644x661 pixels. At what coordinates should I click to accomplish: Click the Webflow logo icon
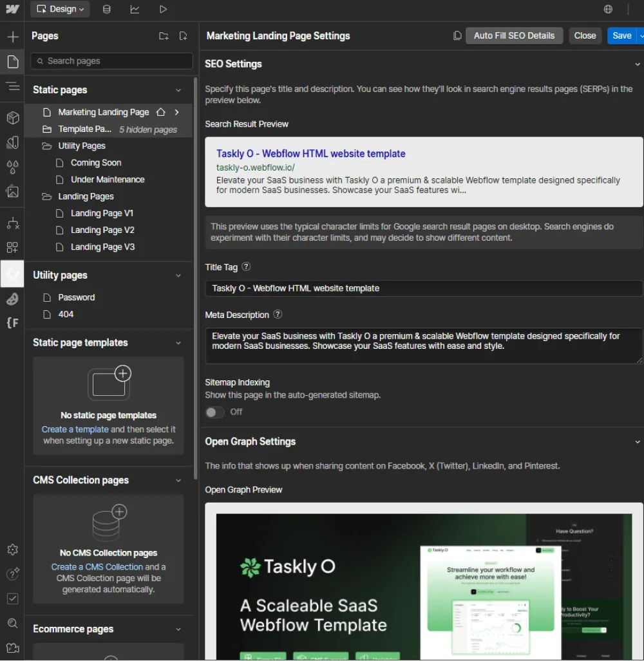12,9
